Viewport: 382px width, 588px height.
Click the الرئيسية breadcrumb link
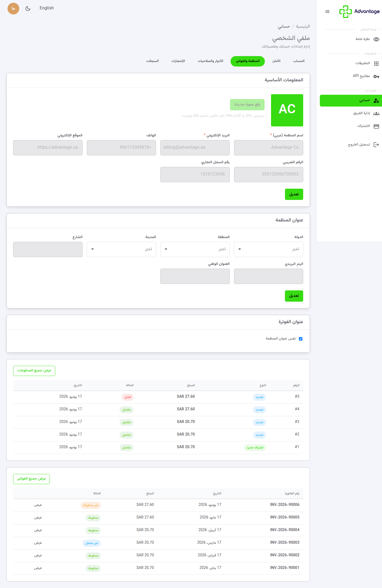(x=303, y=26)
